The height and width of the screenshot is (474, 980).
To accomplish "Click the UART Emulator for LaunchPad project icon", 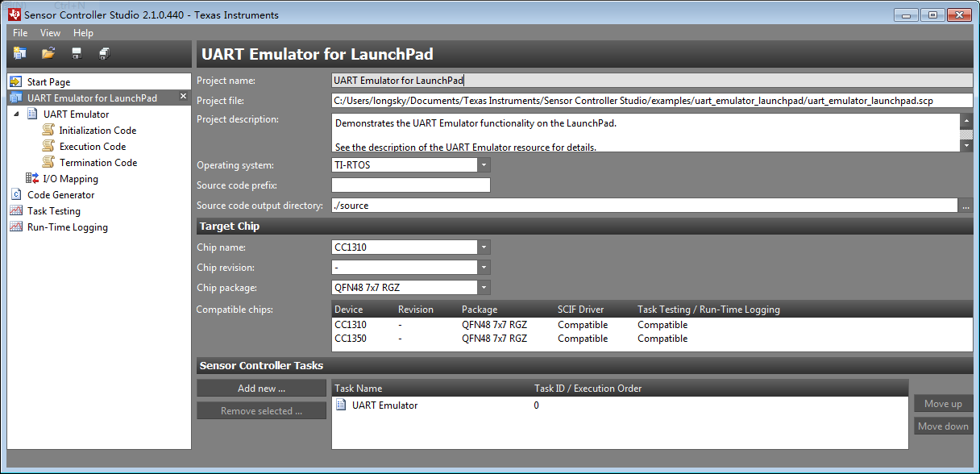I will tap(15, 98).
